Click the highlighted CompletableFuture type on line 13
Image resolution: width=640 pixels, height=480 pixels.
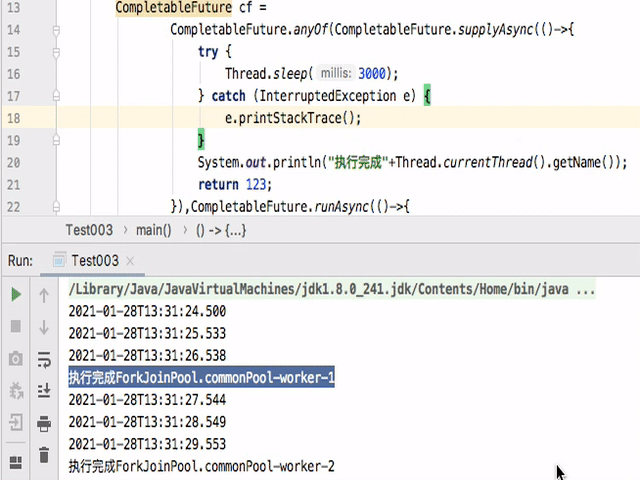click(x=173, y=7)
